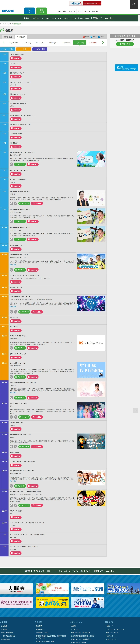Viewport: 140px width, 644px height.
Task: Select date 11/29 (金)
Action: tap(66, 43)
